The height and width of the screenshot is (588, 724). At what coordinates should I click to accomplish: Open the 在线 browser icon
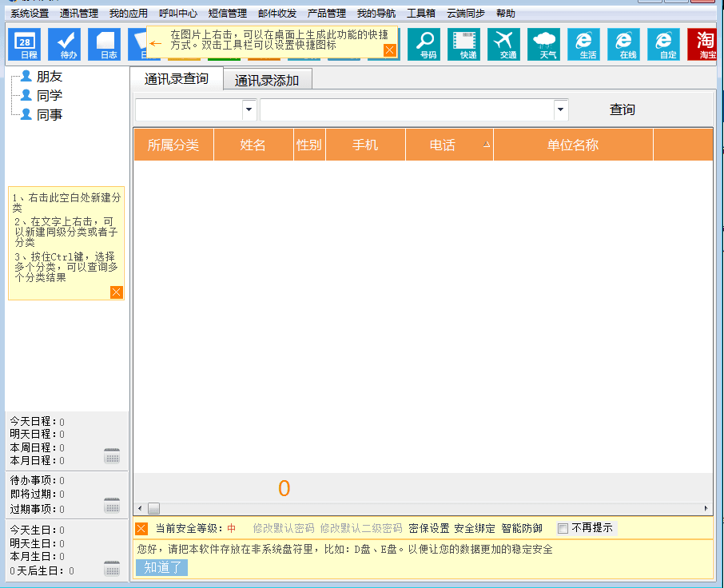tap(624, 44)
